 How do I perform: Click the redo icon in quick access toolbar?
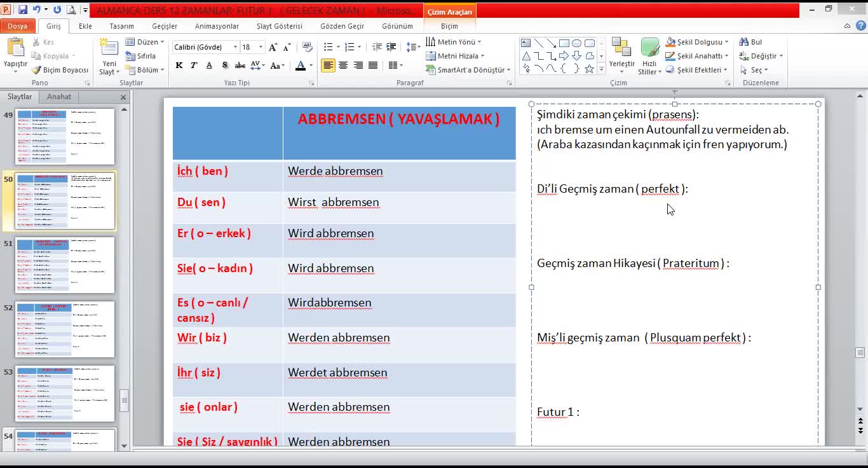click(57, 10)
